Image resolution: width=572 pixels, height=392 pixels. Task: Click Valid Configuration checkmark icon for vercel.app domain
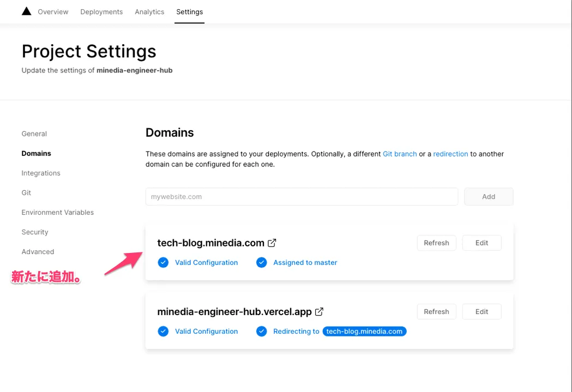[x=163, y=331]
